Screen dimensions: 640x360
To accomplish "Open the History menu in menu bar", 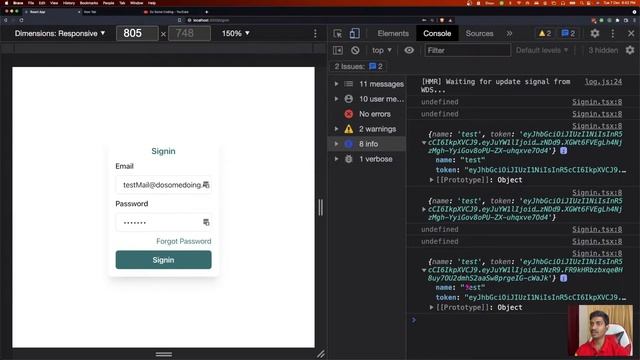I will 69,3.
